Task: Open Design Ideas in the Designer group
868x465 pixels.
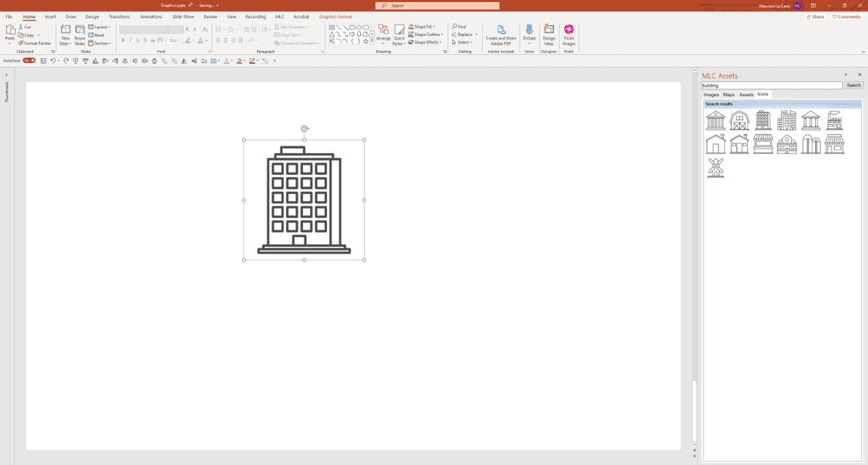Action: [548, 34]
